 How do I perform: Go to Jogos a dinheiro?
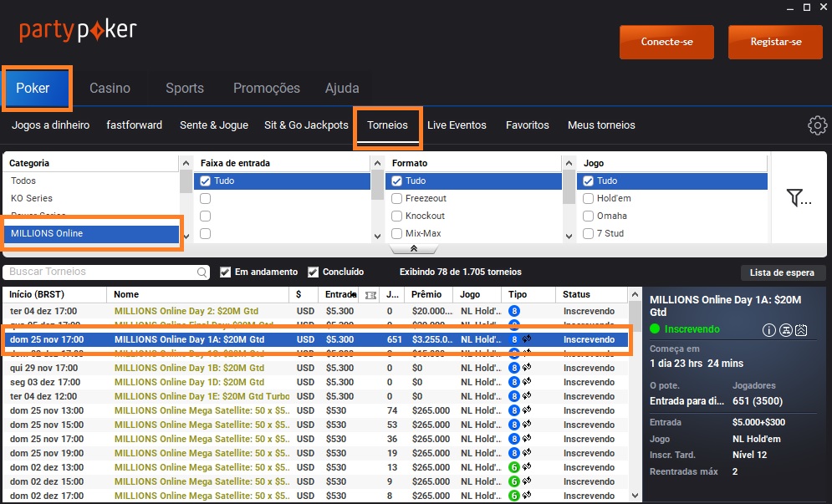tap(51, 125)
